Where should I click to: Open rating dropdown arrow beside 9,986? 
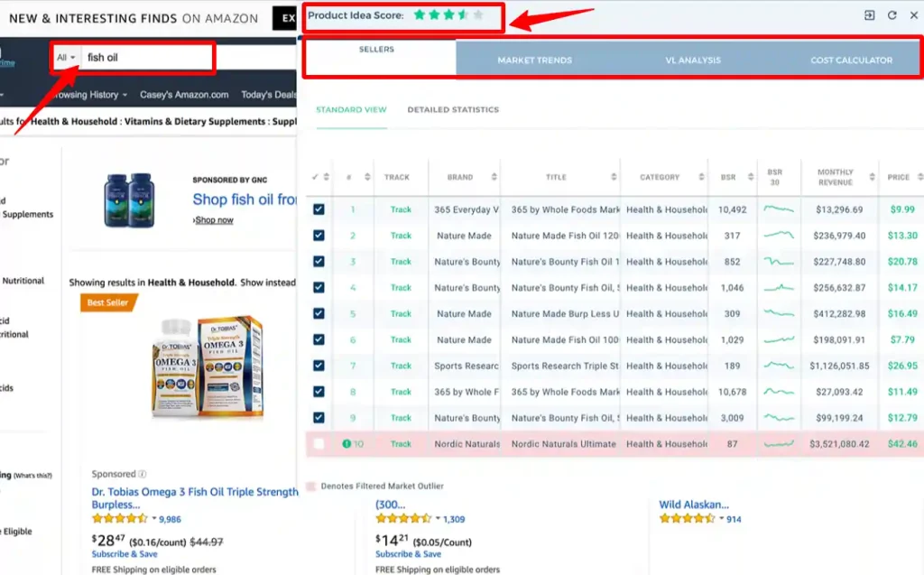[154, 519]
